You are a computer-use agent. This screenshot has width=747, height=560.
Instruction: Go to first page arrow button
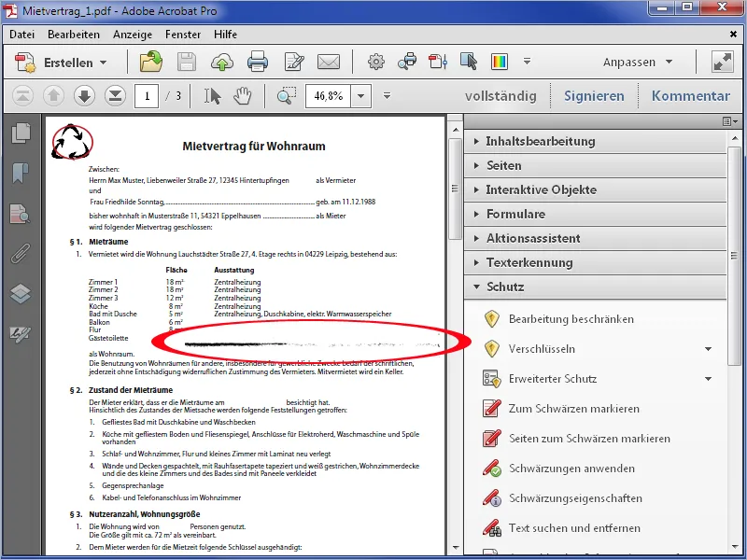[22, 96]
